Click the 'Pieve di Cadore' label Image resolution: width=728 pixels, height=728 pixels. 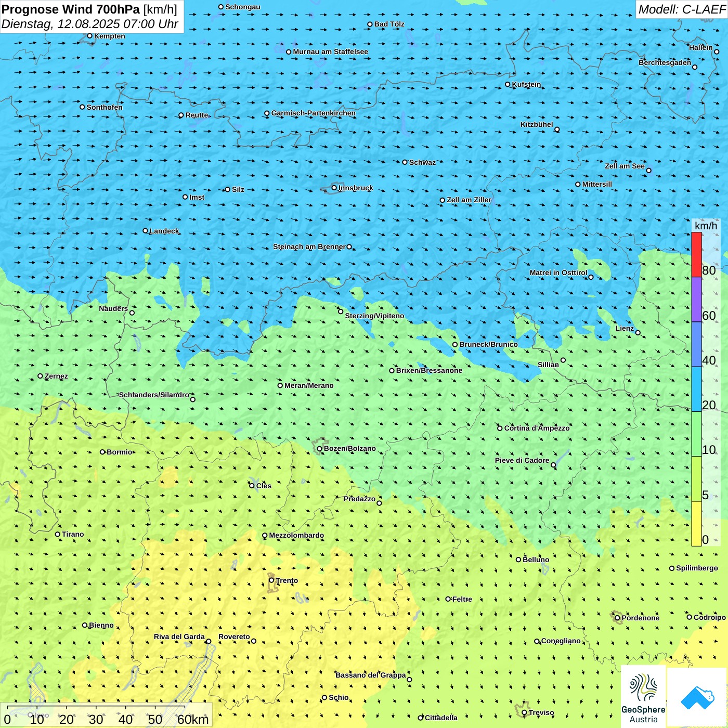click(x=522, y=460)
